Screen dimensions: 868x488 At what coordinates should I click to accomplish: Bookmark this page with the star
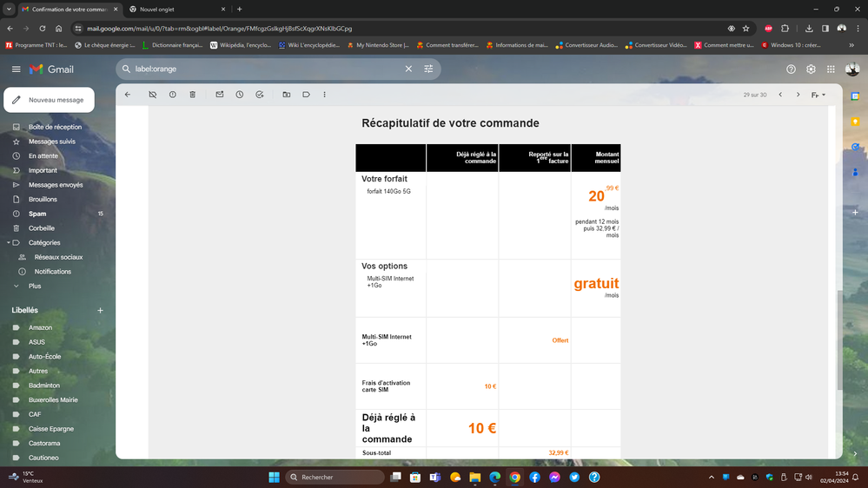(x=745, y=29)
